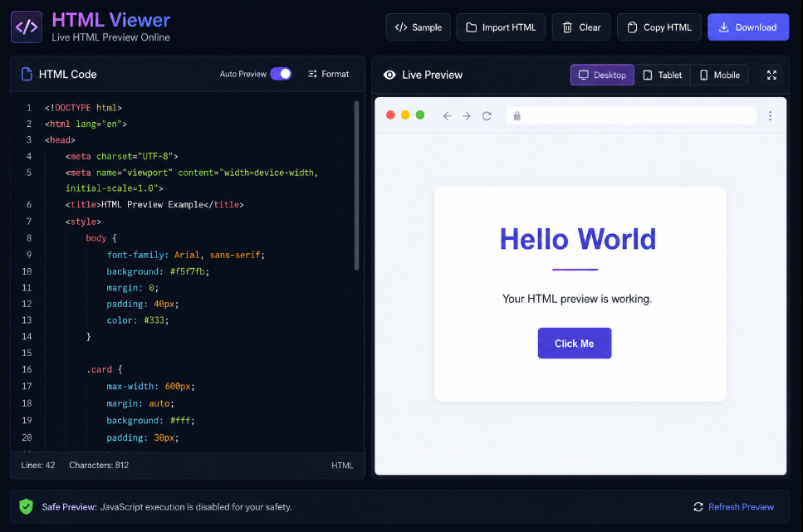Viewport: 803px width, 532px height.
Task: Click the 'Characters: 812' status entry
Action: pyautogui.click(x=99, y=465)
